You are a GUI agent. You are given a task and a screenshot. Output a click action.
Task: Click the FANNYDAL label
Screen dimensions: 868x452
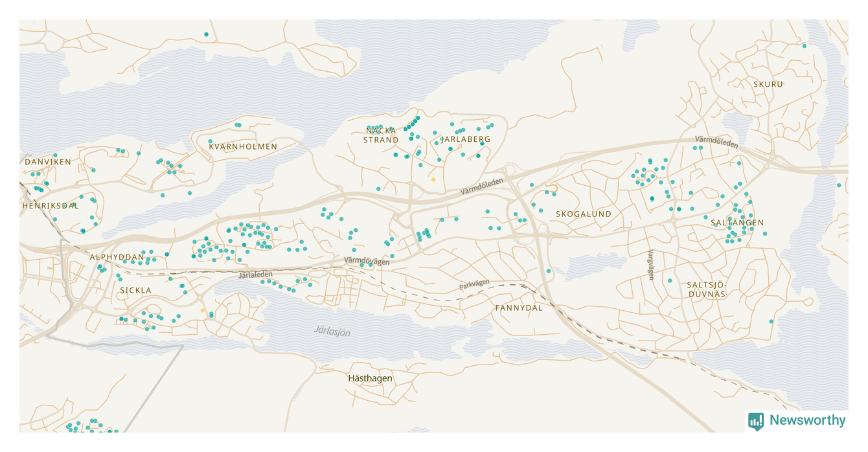[519, 308]
